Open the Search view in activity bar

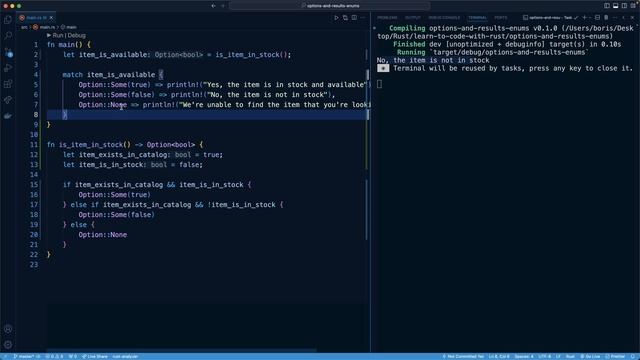[x=8, y=36]
